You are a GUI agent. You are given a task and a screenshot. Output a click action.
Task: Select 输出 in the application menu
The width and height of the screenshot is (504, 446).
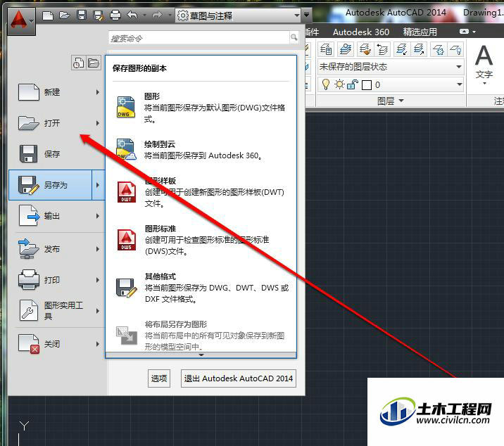point(56,216)
